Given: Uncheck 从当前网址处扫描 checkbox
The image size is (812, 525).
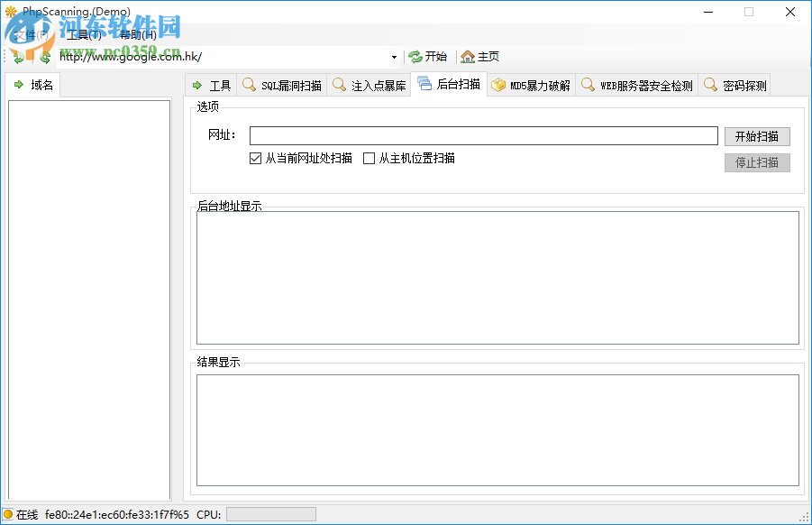Looking at the screenshot, I should point(255,158).
